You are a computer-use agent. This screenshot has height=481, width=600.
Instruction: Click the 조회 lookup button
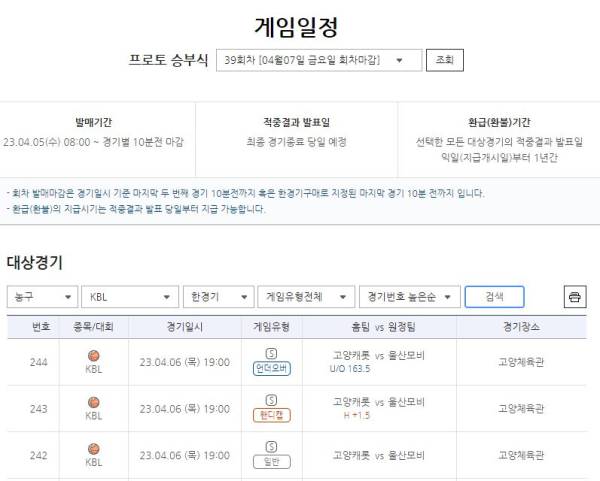(x=445, y=60)
